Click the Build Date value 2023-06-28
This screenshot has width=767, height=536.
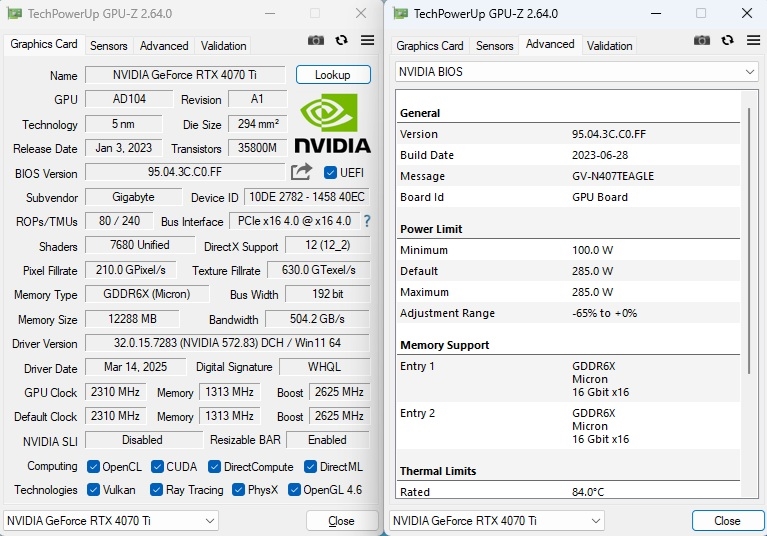(x=600, y=155)
